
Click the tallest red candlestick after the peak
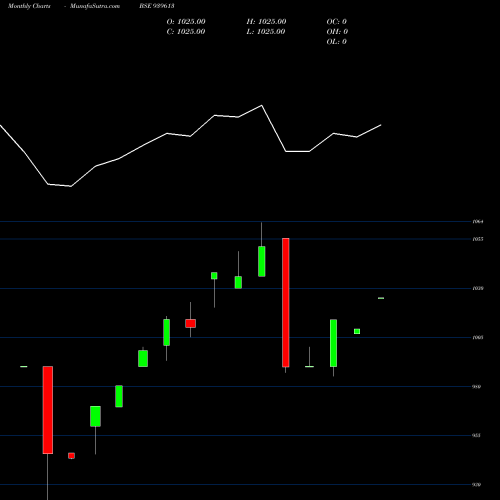pos(286,303)
